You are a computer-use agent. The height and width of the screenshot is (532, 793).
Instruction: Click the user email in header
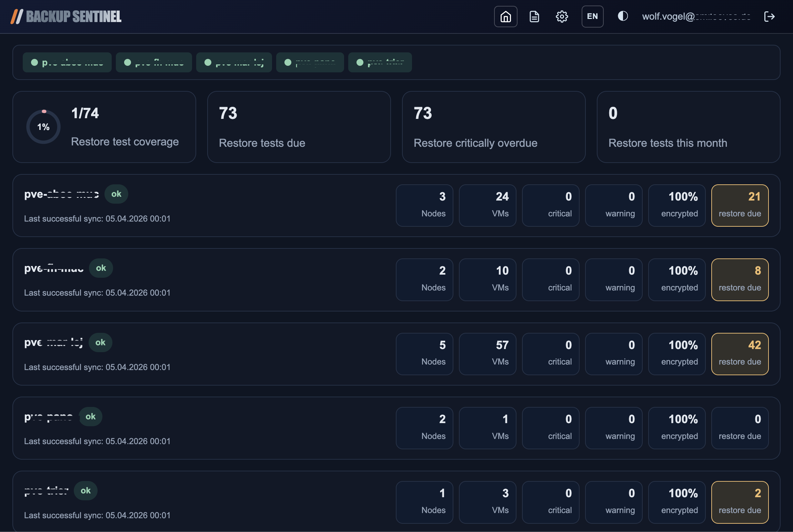[x=696, y=17]
